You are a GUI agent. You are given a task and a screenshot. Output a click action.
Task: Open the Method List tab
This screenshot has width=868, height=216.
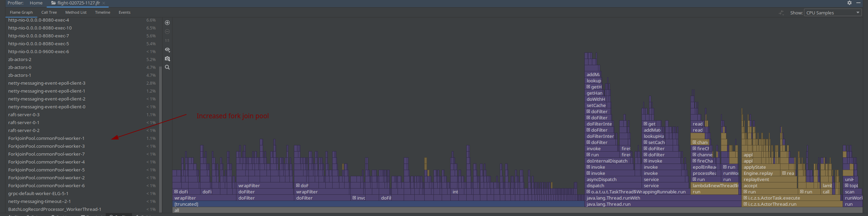(x=76, y=12)
